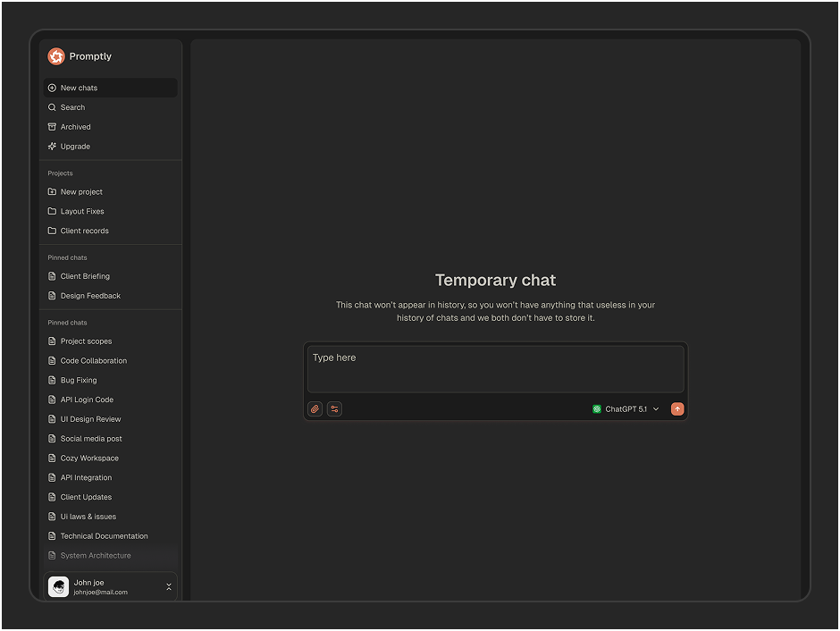Select the Ui laws & issues chat
The height and width of the screenshot is (631, 840).
pyautogui.click(x=110, y=517)
